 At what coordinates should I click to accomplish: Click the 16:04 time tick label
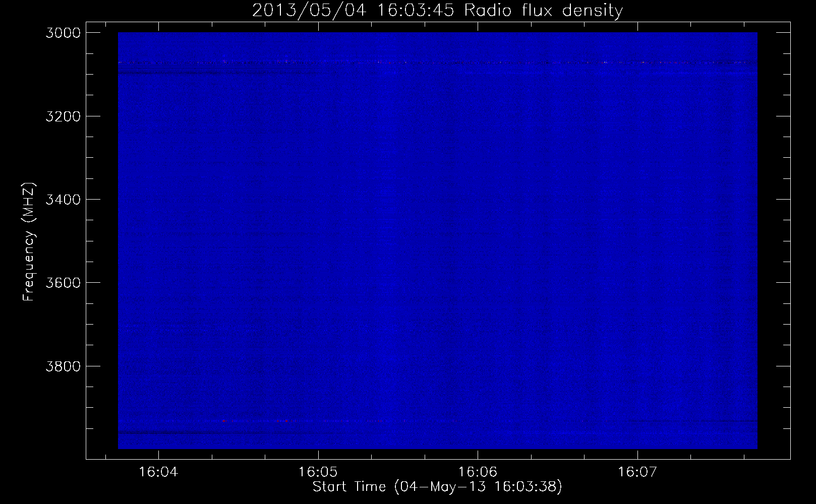[158, 472]
